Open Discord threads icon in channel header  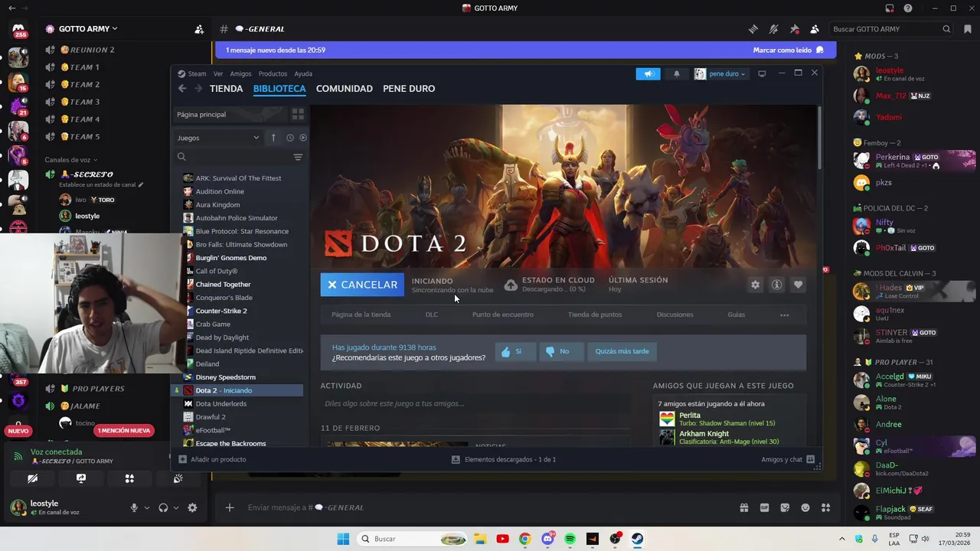click(753, 29)
